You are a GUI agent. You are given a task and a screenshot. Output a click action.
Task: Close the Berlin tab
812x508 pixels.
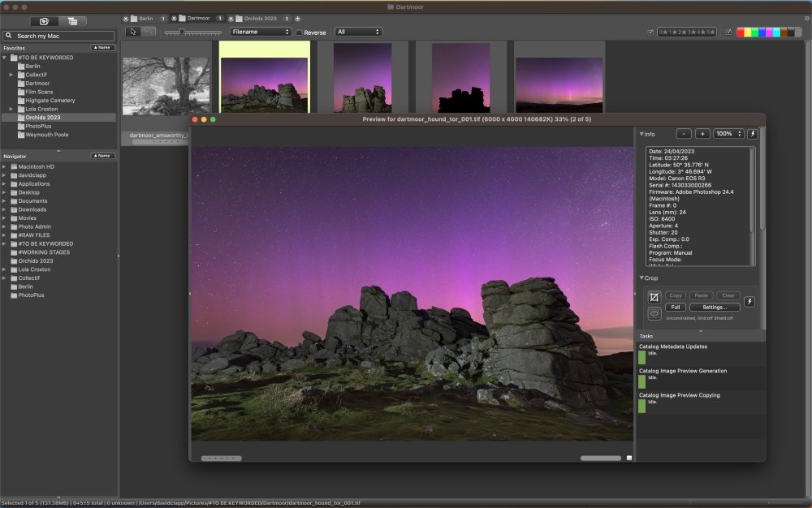pos(125,19)
